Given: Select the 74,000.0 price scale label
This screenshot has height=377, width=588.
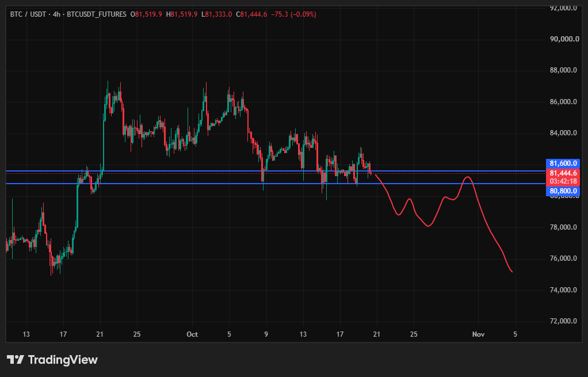Looking at the screenshot, I should click(x=563, y=290).
